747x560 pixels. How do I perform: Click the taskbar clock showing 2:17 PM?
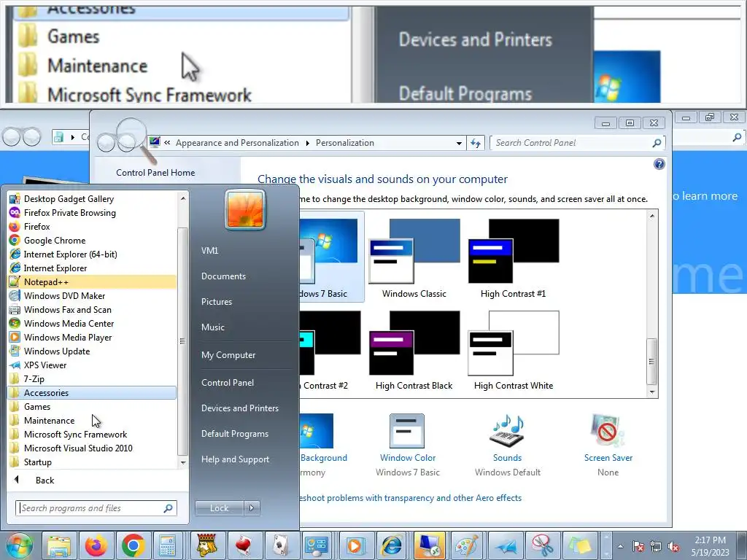pyautogui.click(x=710, y=546)
